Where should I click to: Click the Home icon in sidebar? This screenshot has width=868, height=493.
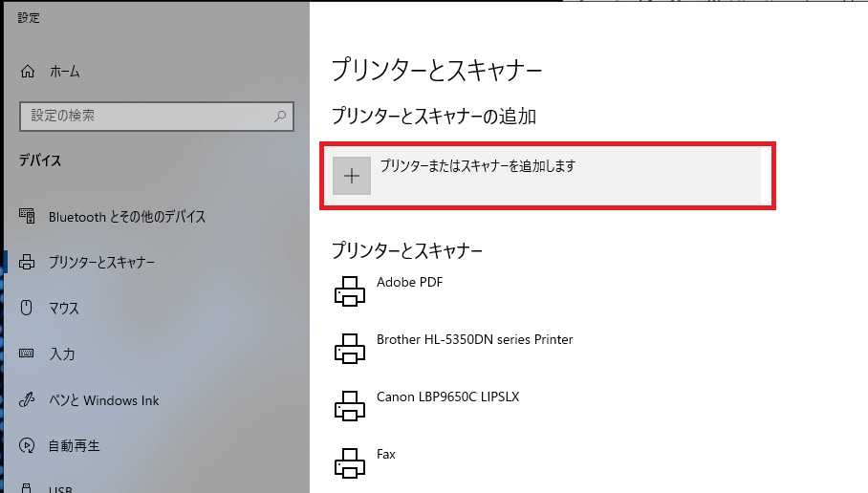click(28, 72)
